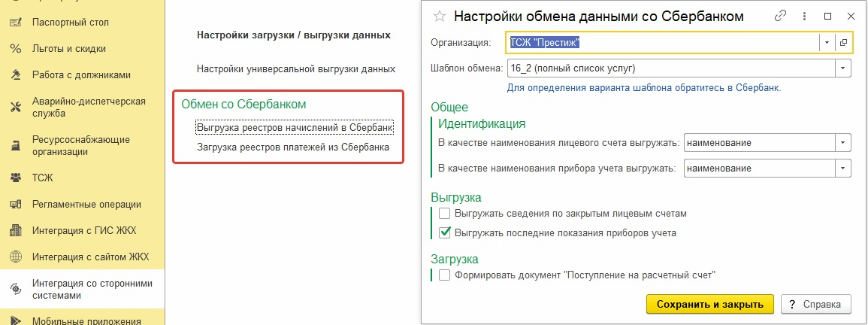The width and height of the screenshot is (868, 325).
Task: Expand the Организация dropdown arrow
Action: click(x=827, y=42)
